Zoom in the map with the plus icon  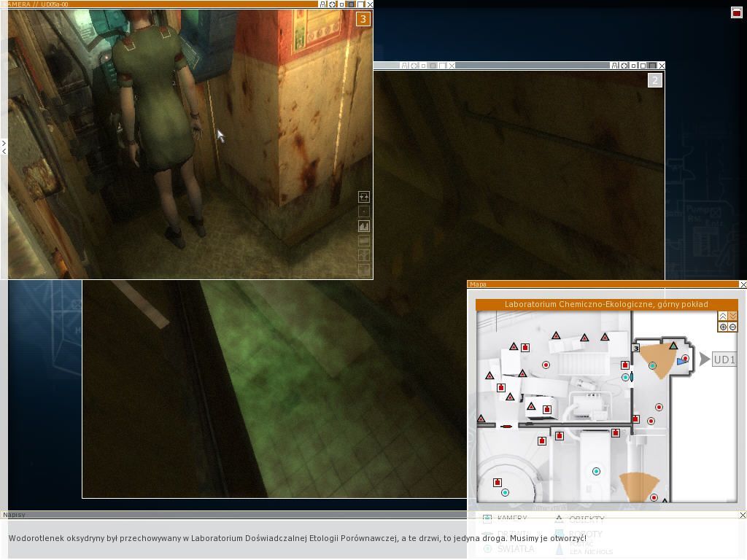pos(723,327)
